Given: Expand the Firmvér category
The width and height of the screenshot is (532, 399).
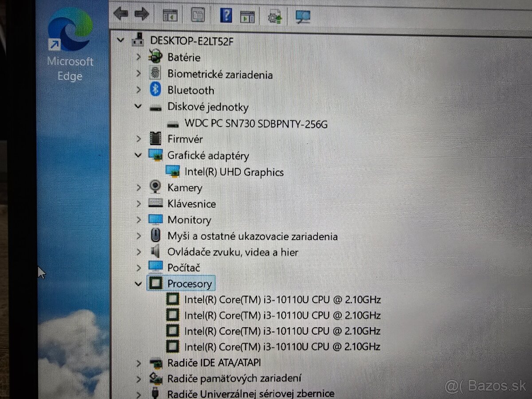Looking at the screenshot, I should click(138, 139).
